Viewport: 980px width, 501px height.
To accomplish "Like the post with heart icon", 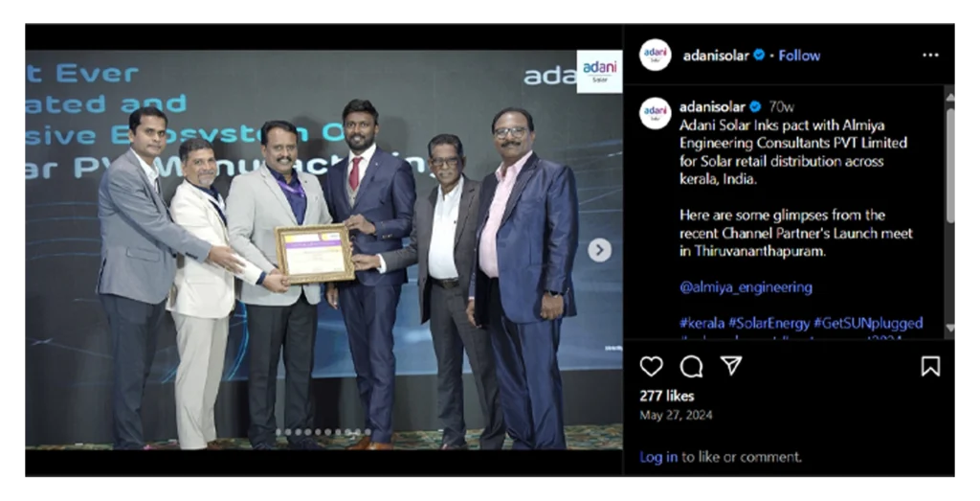I will [x=651, y=367].
